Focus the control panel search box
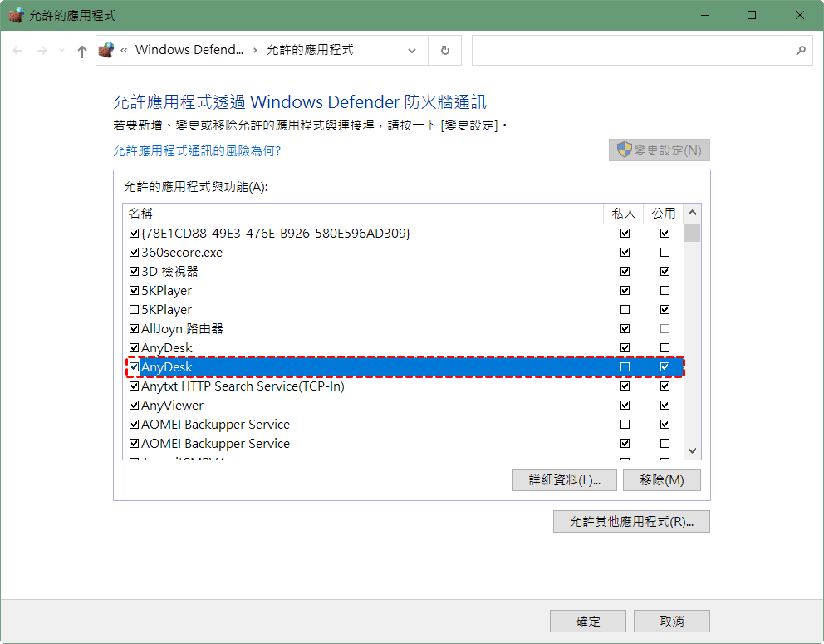 pos(642,51)
